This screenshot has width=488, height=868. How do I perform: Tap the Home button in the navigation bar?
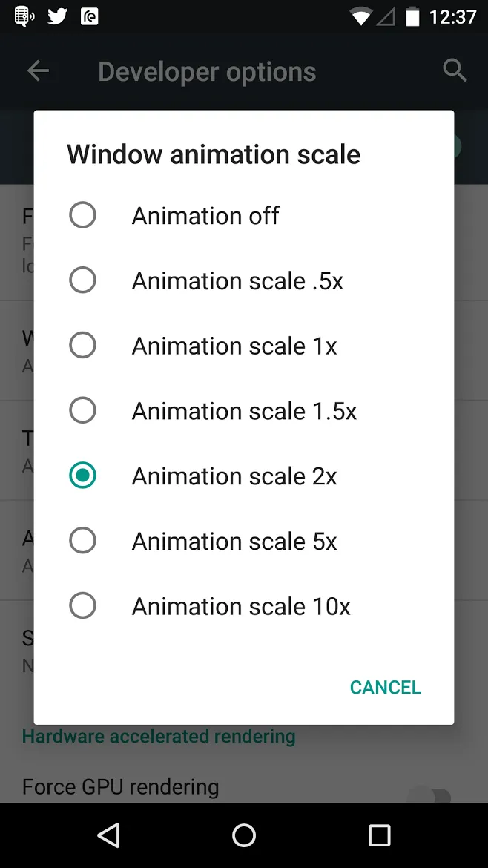coord(244,835)
